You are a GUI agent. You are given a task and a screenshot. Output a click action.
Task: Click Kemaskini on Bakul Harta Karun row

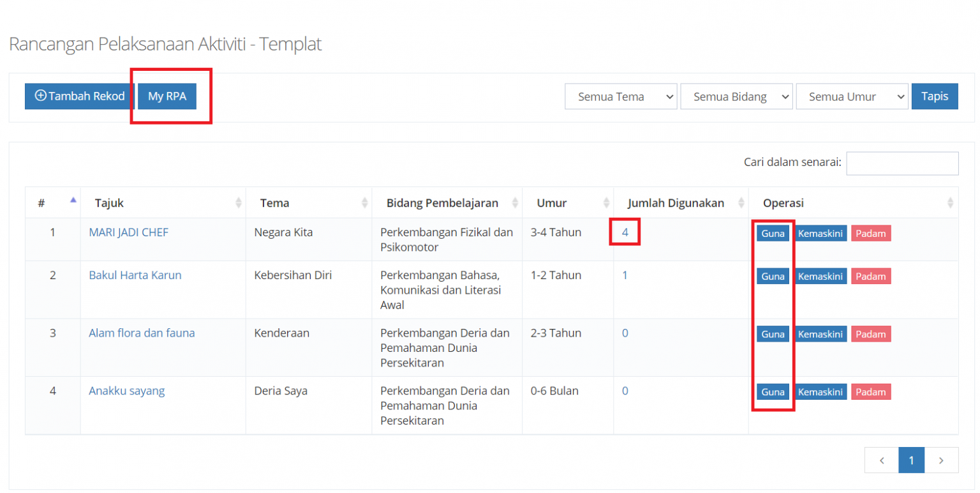point(820,276)
